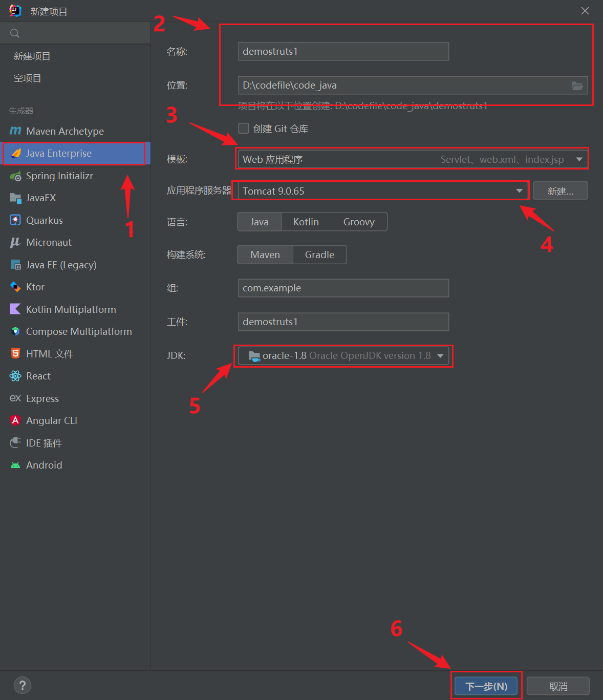Screen dimensions: 603x700
Task: Select the IDE 插件 generator
Action: (75, 443)
